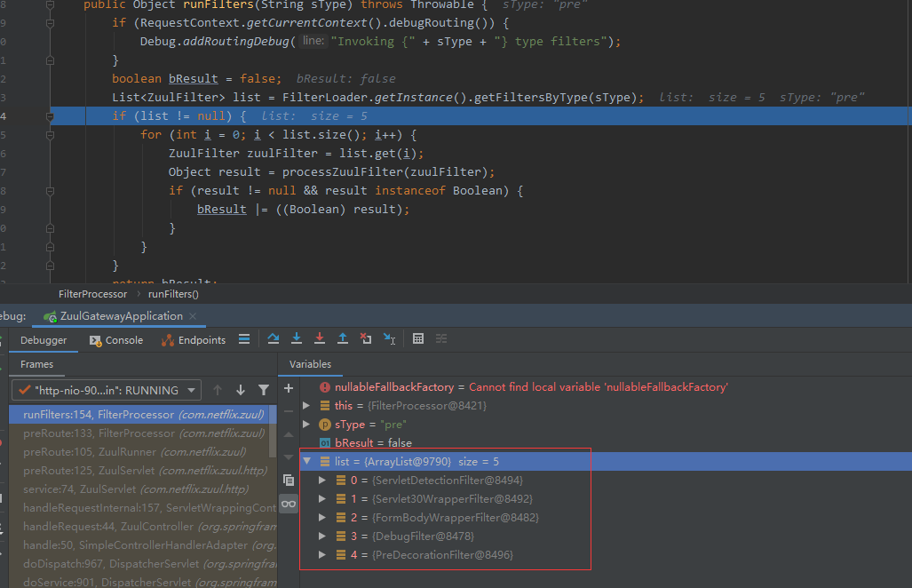Image resolution: width=912 pixels, height=588 pixels.
Task: Expand the PreDecorationFilter list entry
Action: [x=323, y=555]
